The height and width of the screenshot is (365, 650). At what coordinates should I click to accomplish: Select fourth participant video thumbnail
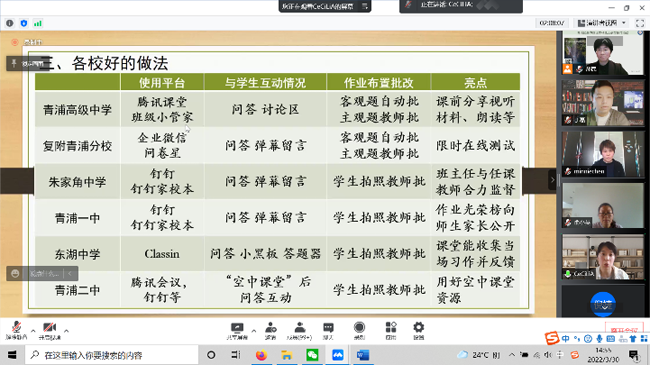click(x=603, y=205)
